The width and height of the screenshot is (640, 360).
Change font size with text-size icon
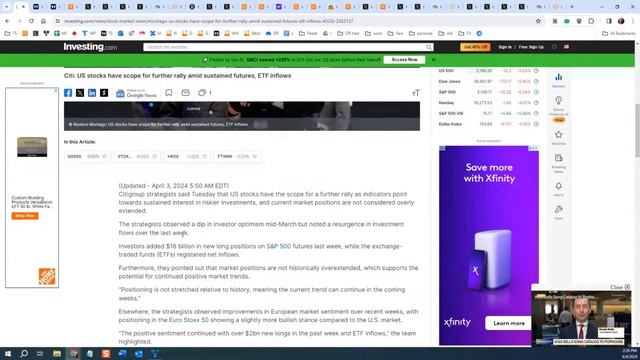coord(416,93)
